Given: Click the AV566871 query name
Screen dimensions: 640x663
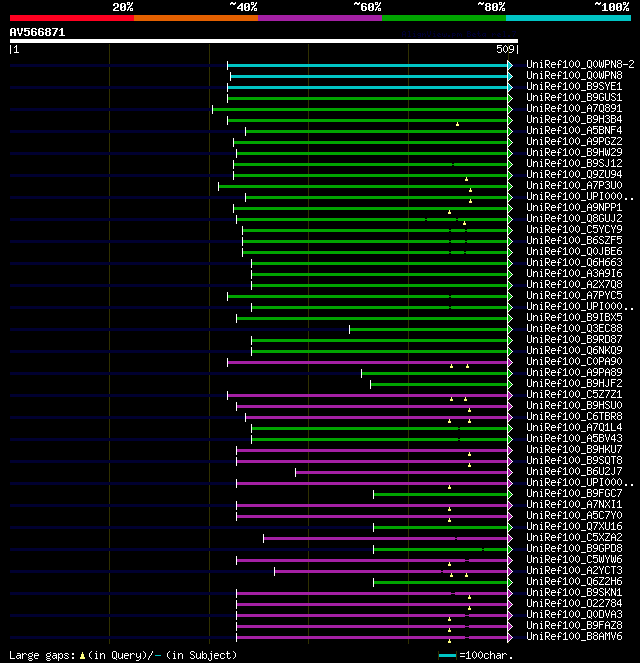Looking at the screenshot, I should coord(37,32).
